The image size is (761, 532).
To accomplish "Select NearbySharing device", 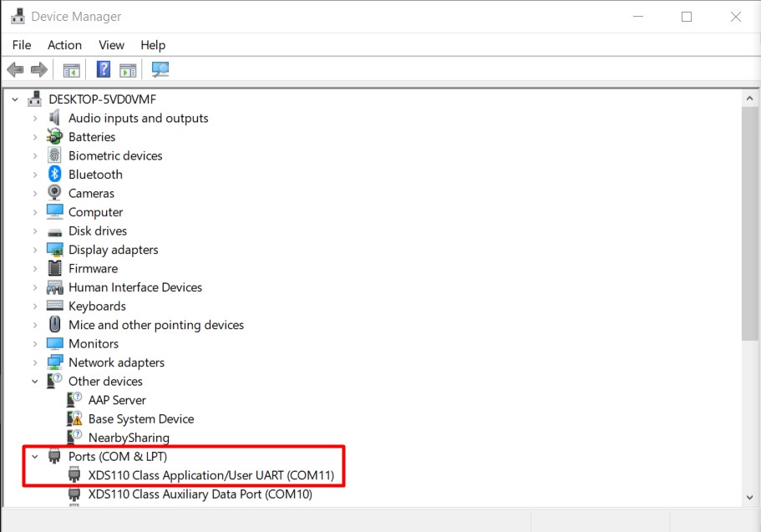I will 129,438.
